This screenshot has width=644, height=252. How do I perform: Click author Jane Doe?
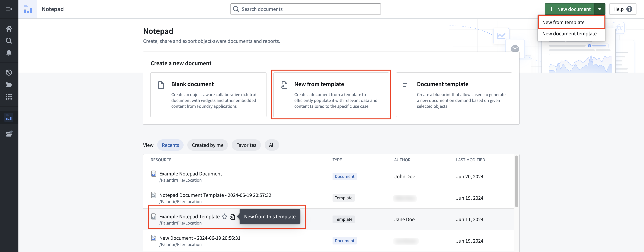404,219
